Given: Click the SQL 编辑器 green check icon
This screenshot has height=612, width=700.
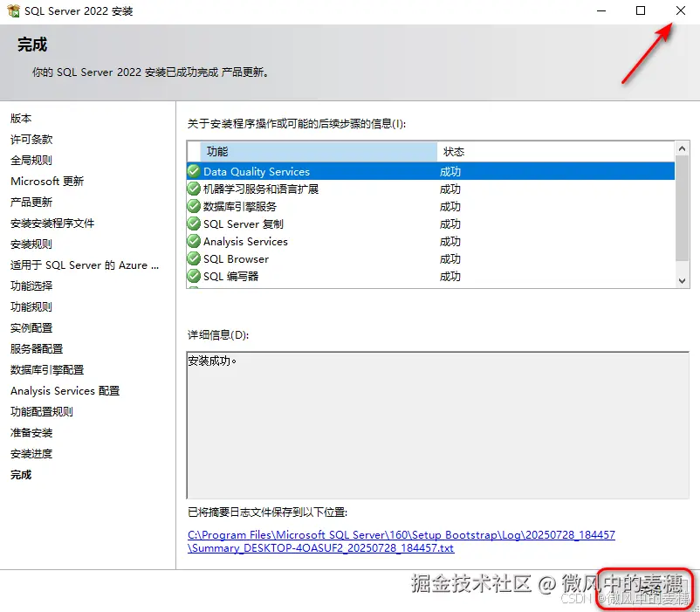Looking at the screenshot, I should pos(194,276).
